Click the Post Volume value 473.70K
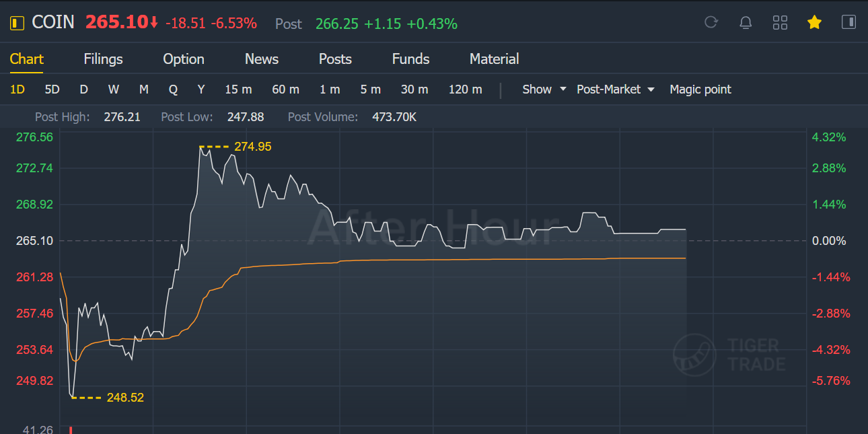This screenshot has width=868, height=434. (394, 117)
